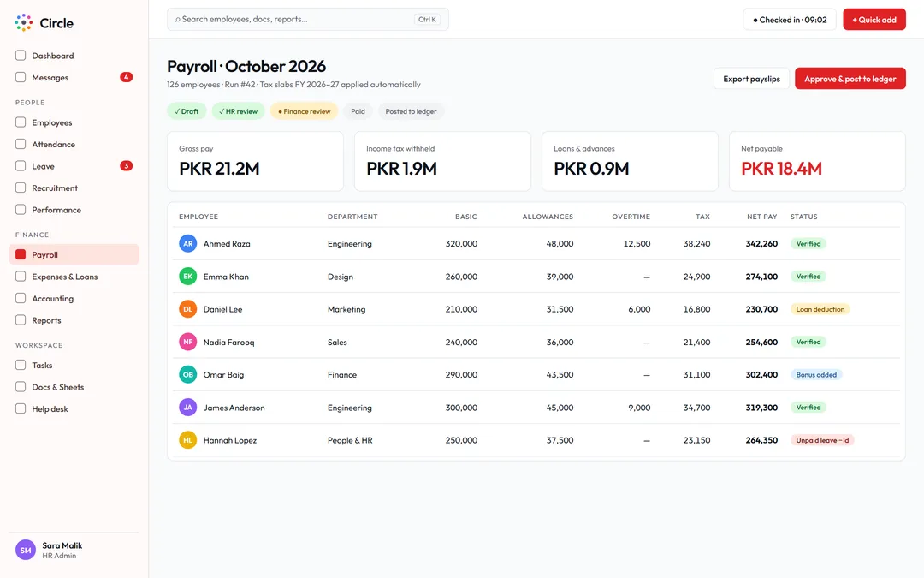Click the Ctrl K shortcut hint
This screenshot has height=578, width=924.
(427, 20)
